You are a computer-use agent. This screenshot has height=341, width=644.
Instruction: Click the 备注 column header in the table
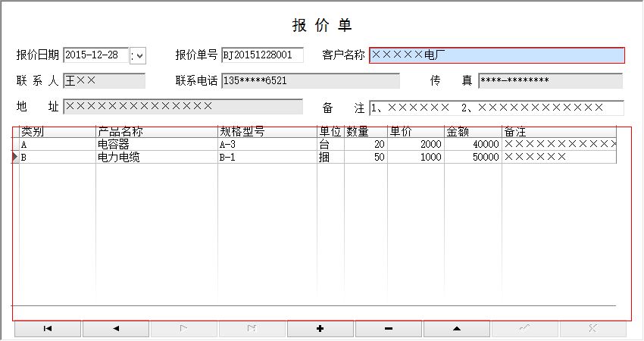(559, 132)
